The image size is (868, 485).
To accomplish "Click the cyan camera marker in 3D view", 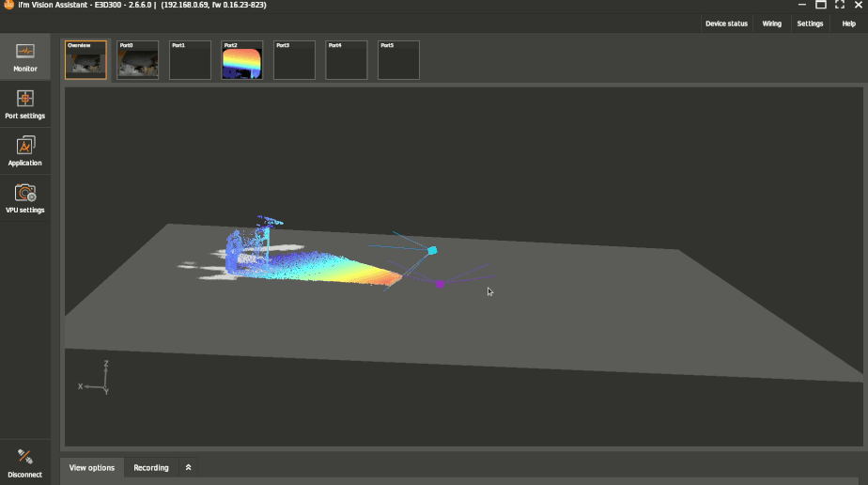I will click(x=432, y=251).
